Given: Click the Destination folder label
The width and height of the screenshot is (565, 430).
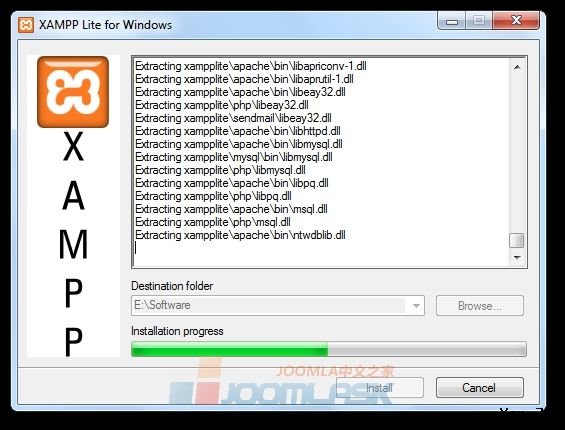Looking at the screenshot, I should pos(172,286).
